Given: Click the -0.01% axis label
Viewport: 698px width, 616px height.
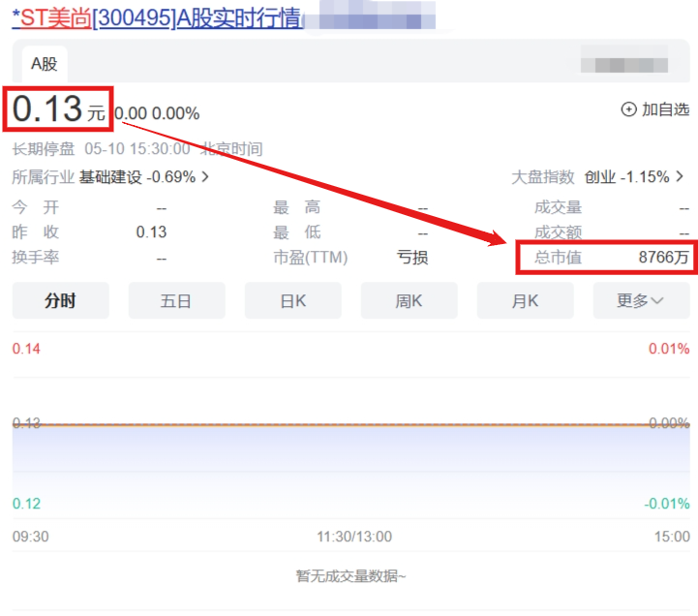Looking at the screenshot, I should tap(667, 504).
